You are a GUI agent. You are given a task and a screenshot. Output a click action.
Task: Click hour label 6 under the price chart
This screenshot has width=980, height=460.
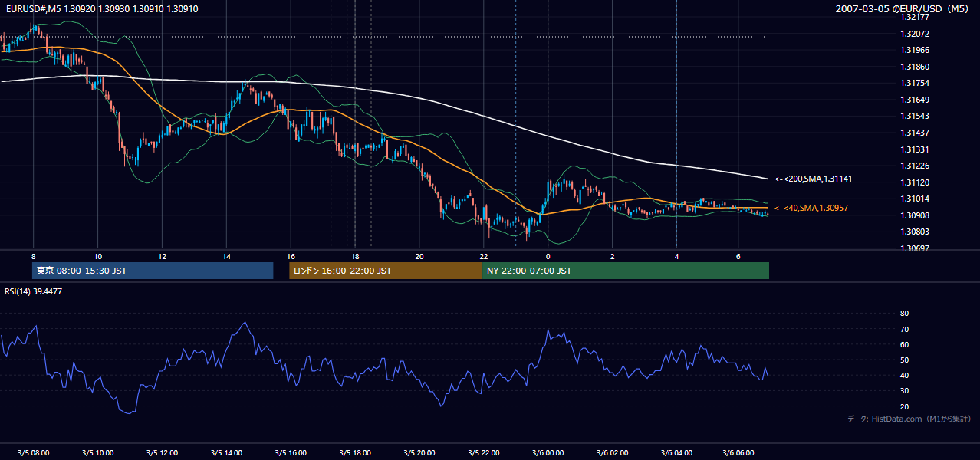click(x=738, y=256)
